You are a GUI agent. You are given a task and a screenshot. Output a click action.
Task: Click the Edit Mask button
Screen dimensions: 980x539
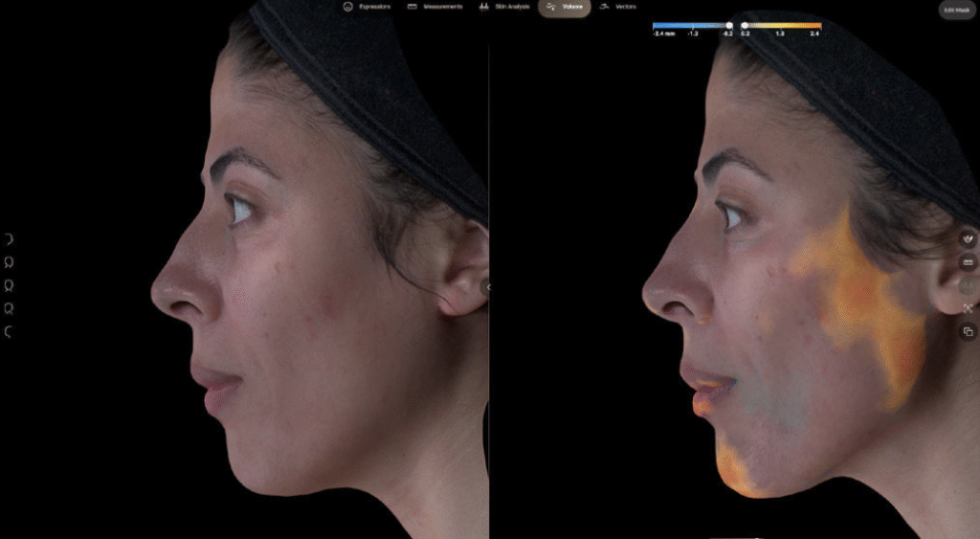click(x=957, y=10)
